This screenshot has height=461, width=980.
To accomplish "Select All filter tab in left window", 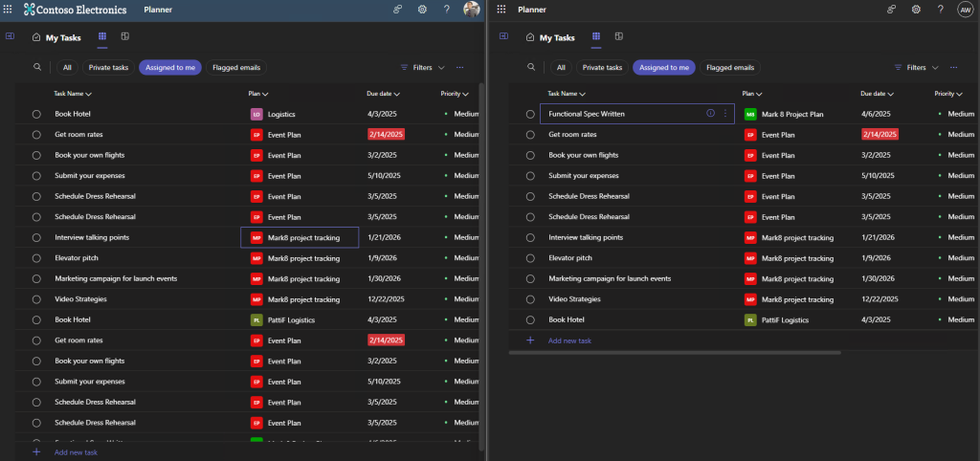I will pos(67,68).
